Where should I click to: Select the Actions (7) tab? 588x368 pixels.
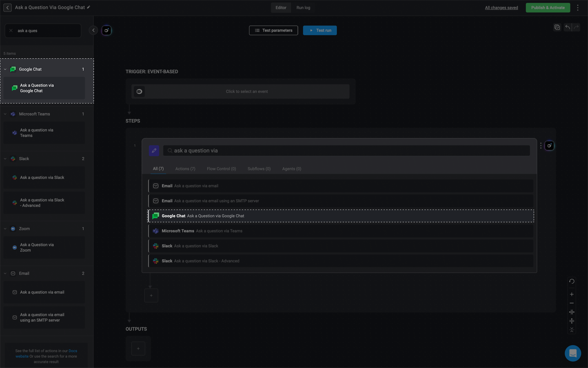tap(185, 169)
